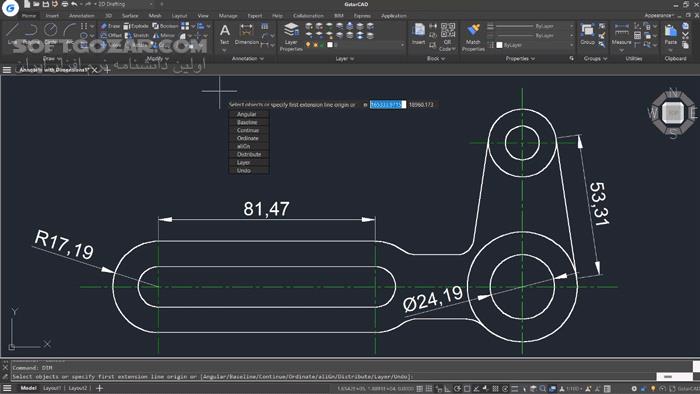This screenshot has height=394, width=700.
Task: Click Match Properties brush icon
Action: (x=473, y=30)
